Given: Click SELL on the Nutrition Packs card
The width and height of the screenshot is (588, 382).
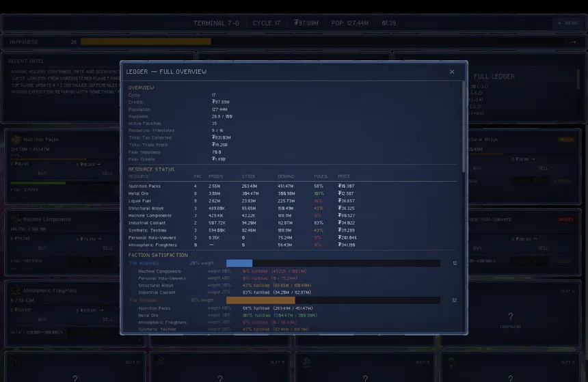Looking at the screenshot, I should point(107,173).
